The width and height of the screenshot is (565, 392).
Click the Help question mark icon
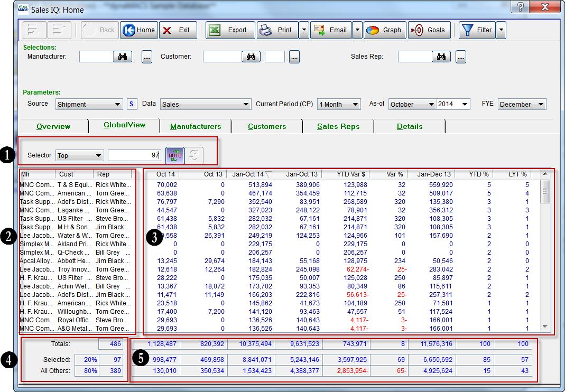521,7
